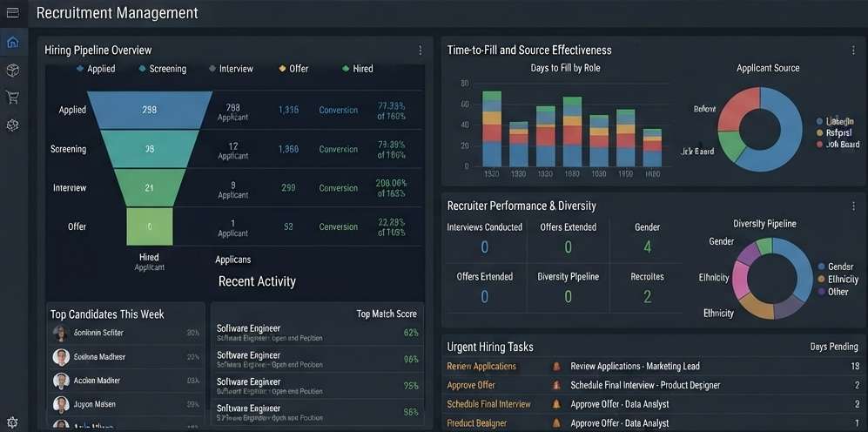Open the cube package sidebar icon
Image resolution: width=868 pixels, height=432 pixels.
point(13,70)
